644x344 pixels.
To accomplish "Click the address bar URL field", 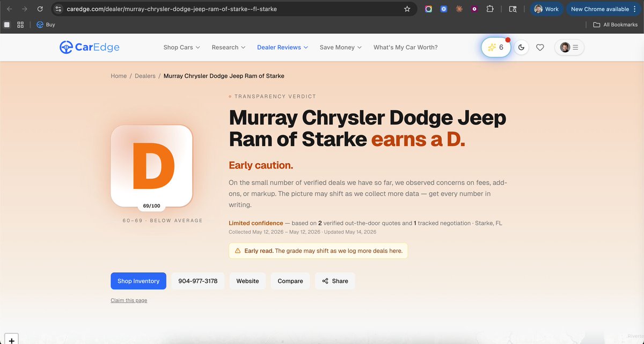I will (233, 9).
